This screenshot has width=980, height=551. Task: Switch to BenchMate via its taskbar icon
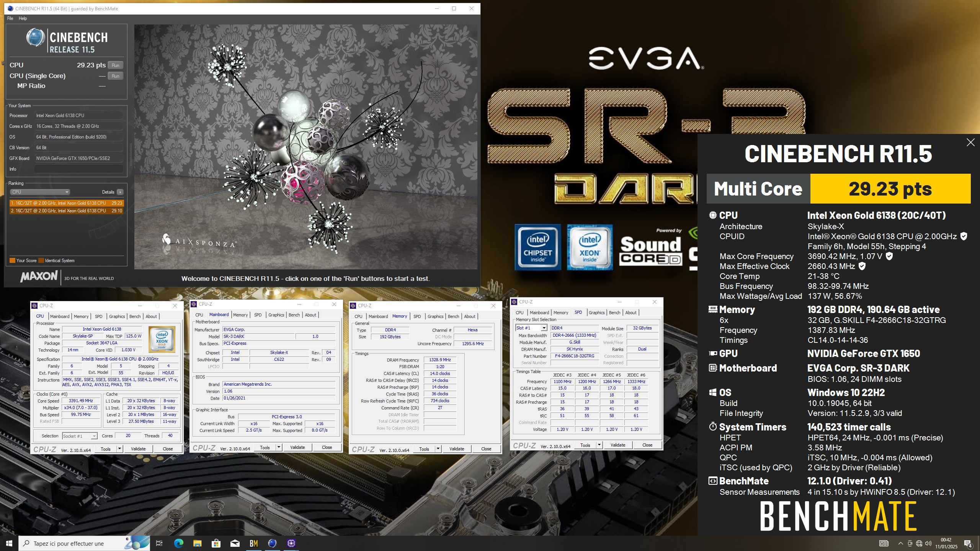253,543
